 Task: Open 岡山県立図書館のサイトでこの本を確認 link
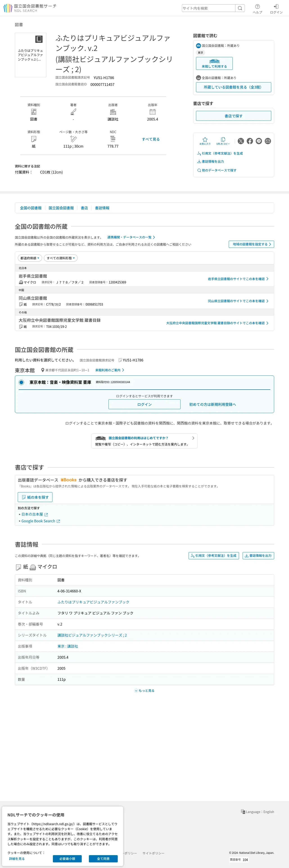click(238, 301)
